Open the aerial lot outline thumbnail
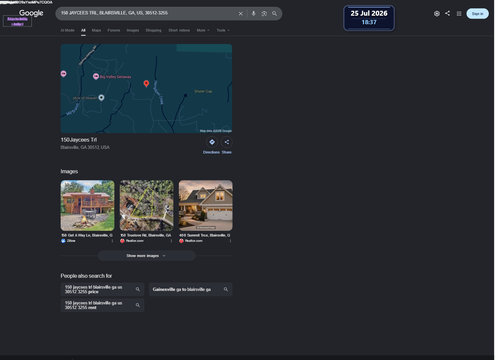 pyautogui.click(x=147, y=206)
